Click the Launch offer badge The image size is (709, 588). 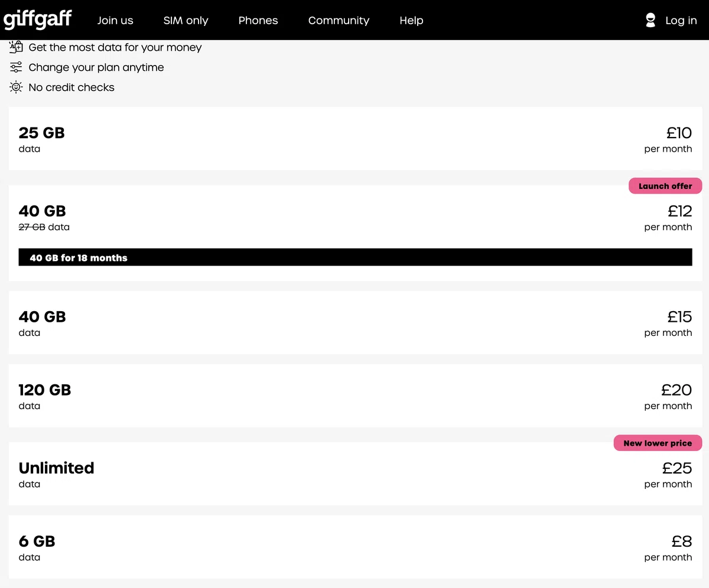(x=665, y=186)
